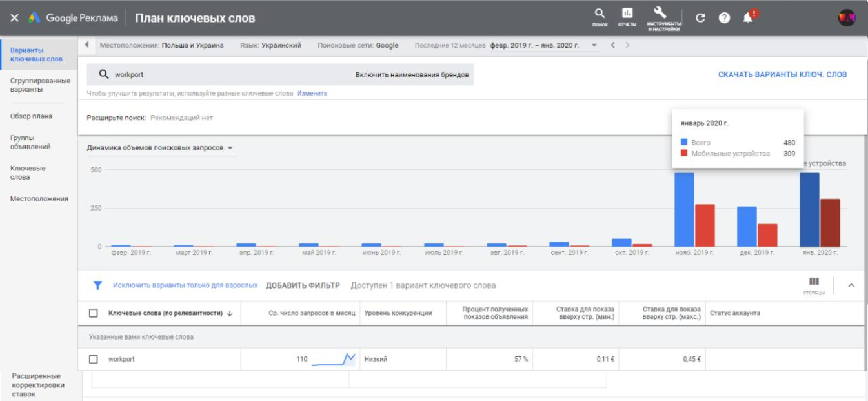Click Включить наименования брендов option
Screen dimensions: 868x401
[412, 74]
